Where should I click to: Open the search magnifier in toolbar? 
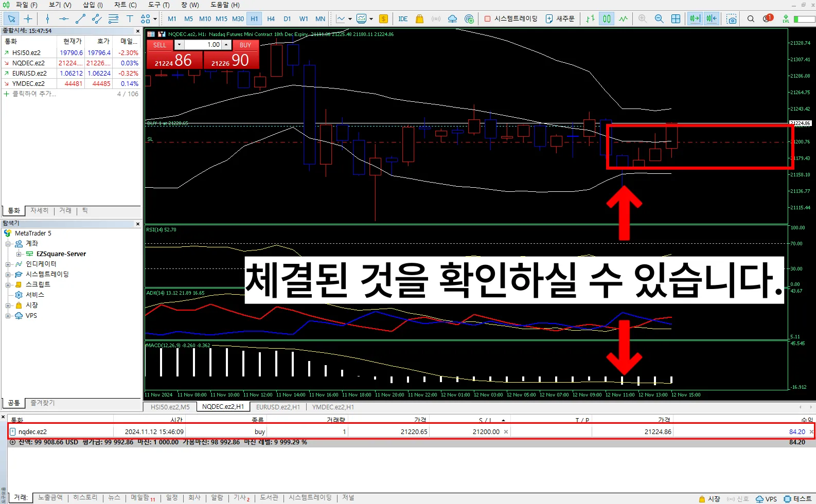pyautogui.click(x=751, y=19)
